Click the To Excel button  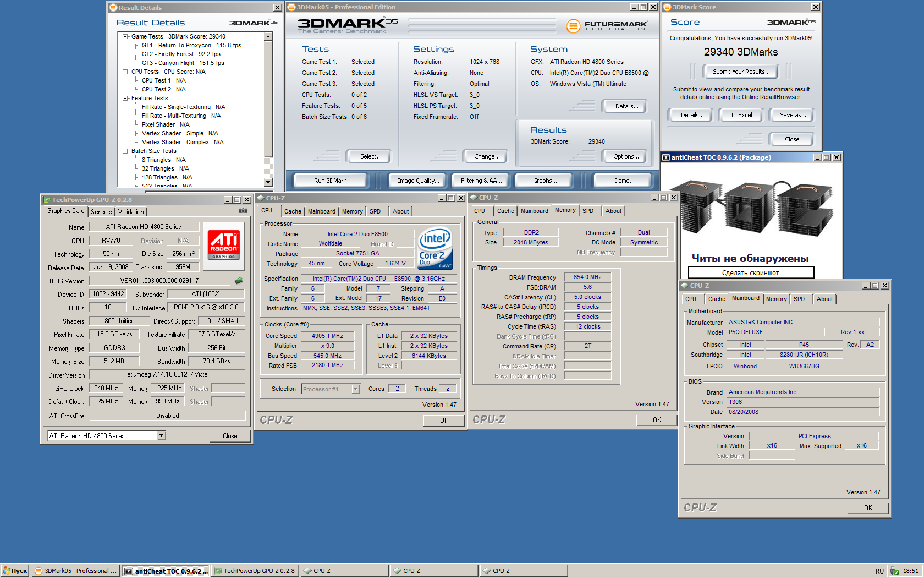click(741, 115)
